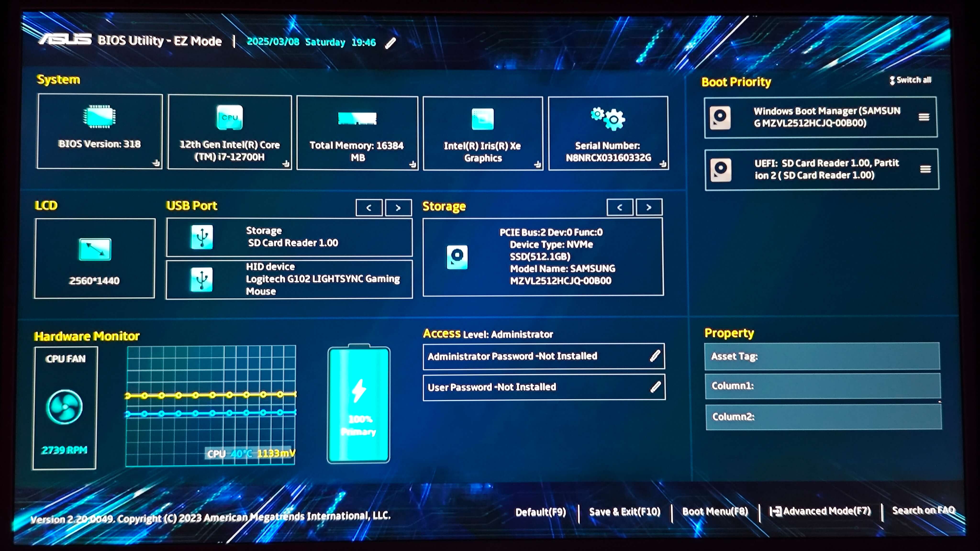Click the CPU fan icon
This screenshot has height=551, width=980.
(x=64, y=407)
